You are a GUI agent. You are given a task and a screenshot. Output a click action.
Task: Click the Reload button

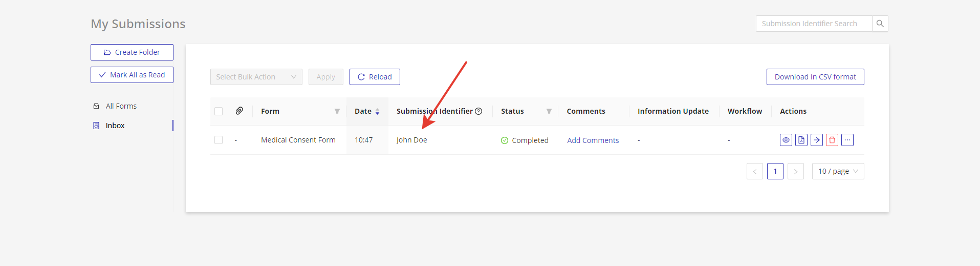point(375,77)
